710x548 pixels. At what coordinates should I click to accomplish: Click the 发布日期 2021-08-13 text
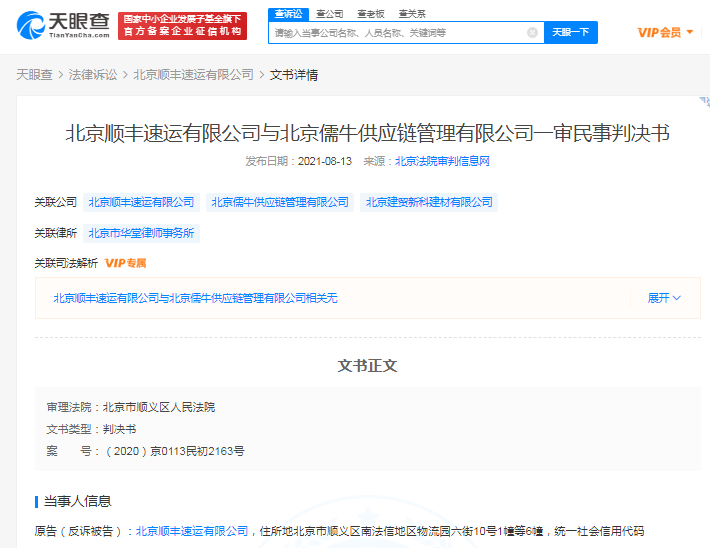pyautogui.click(x=298, y=161)
